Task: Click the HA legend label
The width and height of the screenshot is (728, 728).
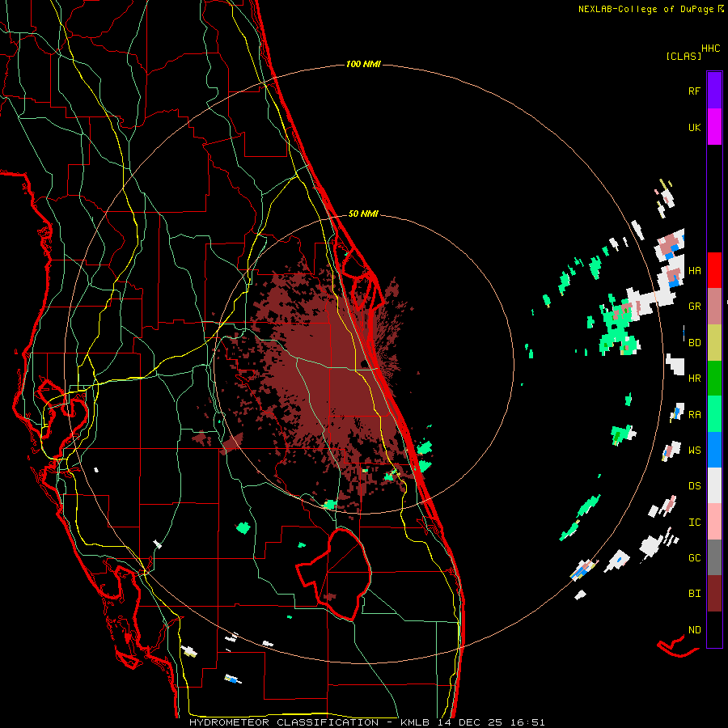Action: point(694,271)
